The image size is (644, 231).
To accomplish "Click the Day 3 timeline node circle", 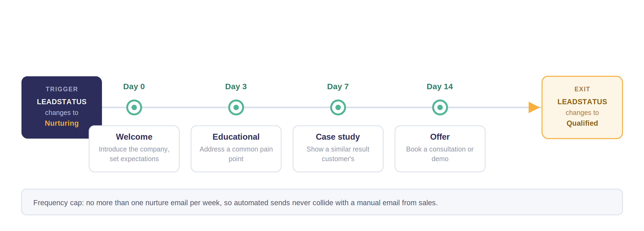I will click(x=236, y=107).
